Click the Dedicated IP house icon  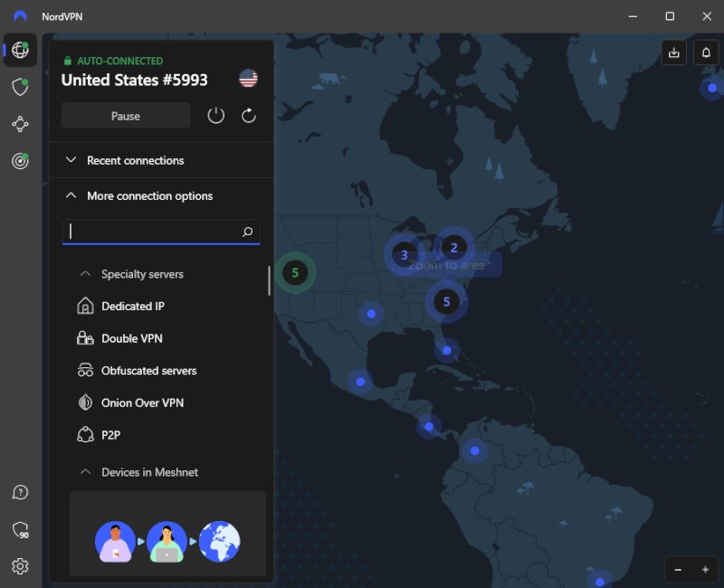tap(85, 306)
